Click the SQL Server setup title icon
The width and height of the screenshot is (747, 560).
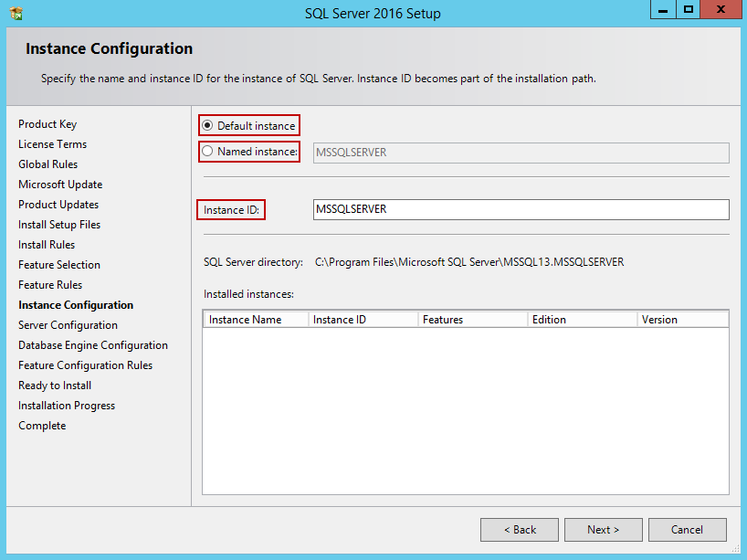point(16,14)
